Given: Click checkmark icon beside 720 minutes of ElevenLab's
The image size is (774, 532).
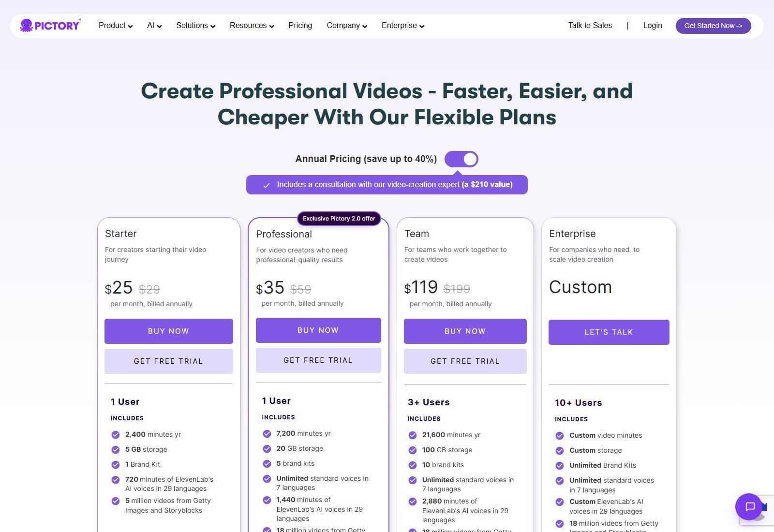Looking at the screenshot, I should pos(116,479).
